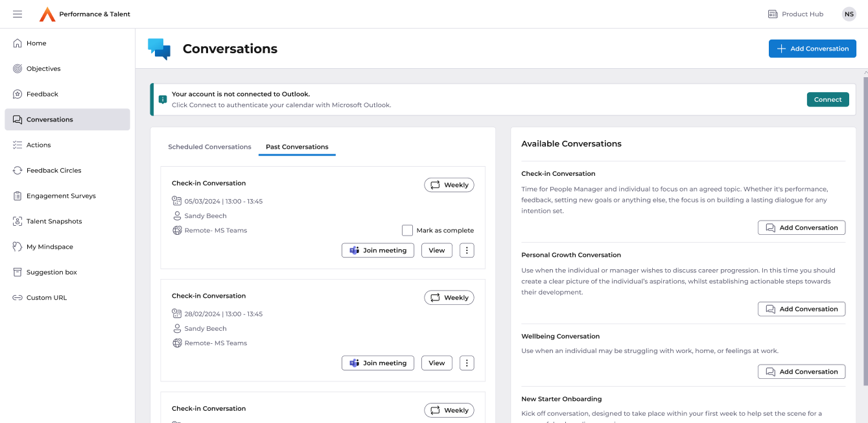Open the hamburger navigation menu

tap(18, 14)
